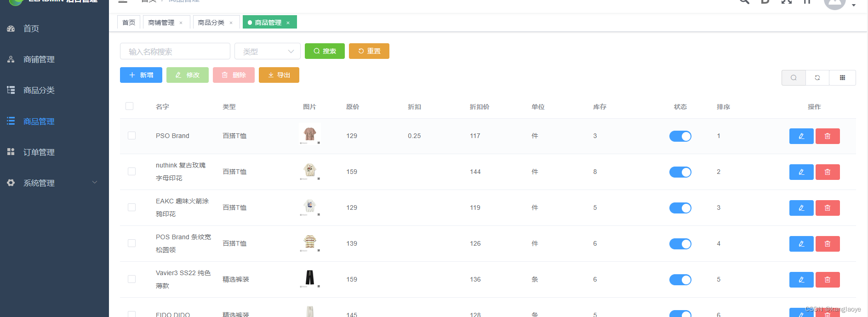Click 精选裤装 type in Vavier3 row
This screenshot has height=317, width=868.
point(236,279)
